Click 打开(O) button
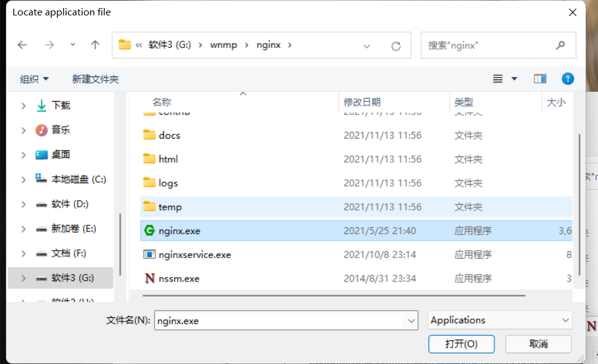Screen dimensions: 598x364 pos(461,344)
